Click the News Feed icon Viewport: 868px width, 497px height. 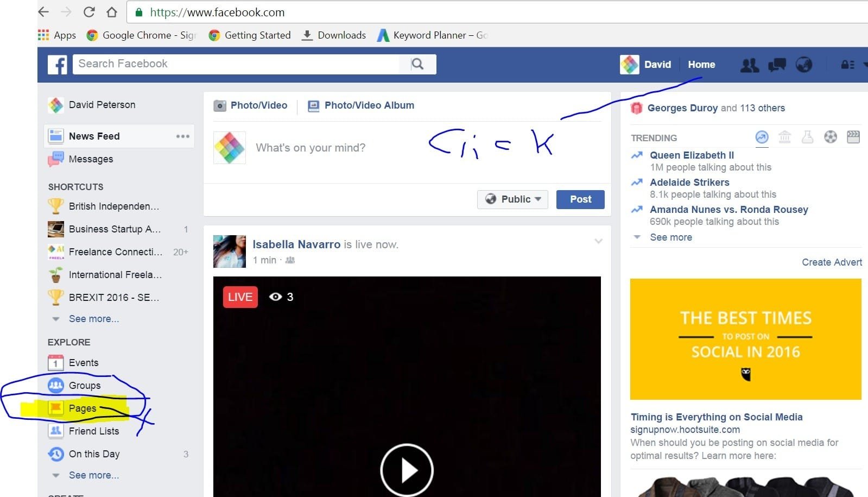point(56,136)
